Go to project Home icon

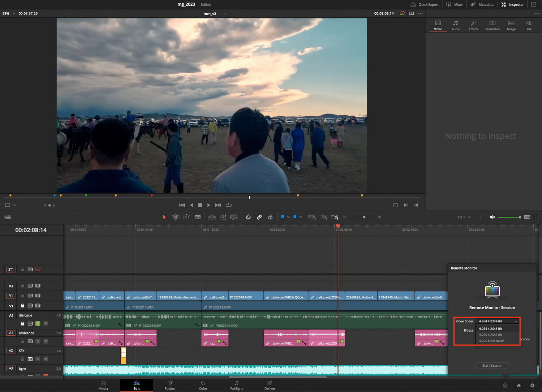pos(519,385)
